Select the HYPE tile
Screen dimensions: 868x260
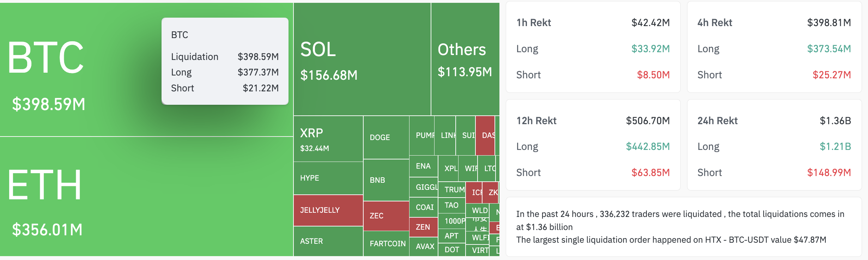pos(328,178)
